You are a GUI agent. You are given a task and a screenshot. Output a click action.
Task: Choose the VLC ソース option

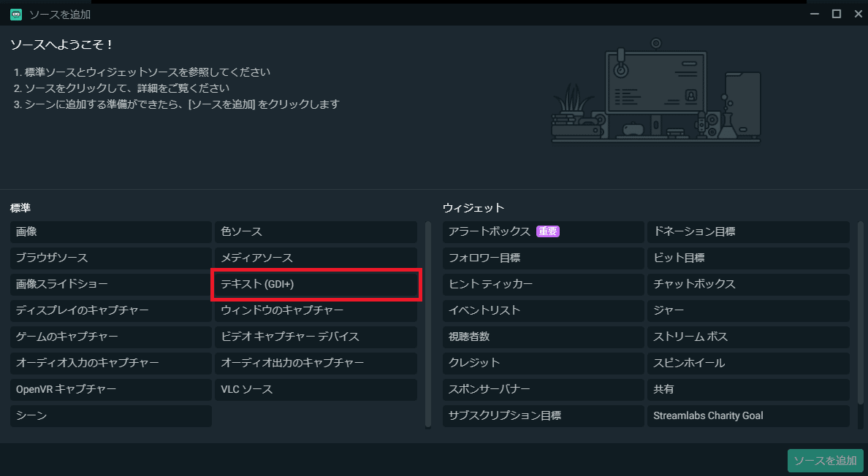[316, 389]
